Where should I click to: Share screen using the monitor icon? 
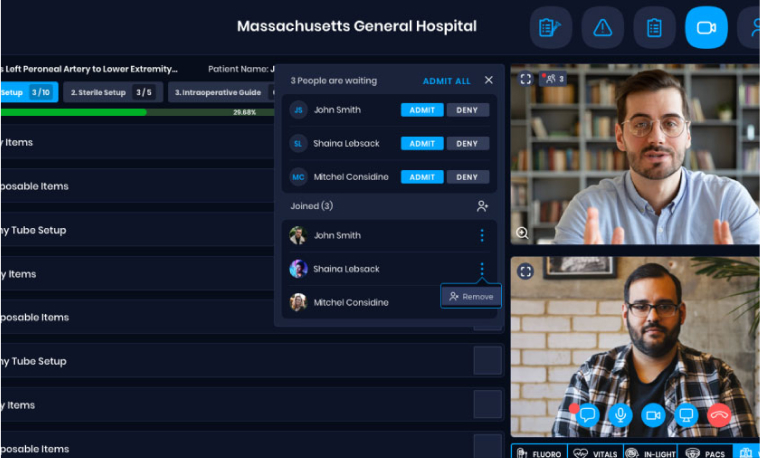point(686,414)
